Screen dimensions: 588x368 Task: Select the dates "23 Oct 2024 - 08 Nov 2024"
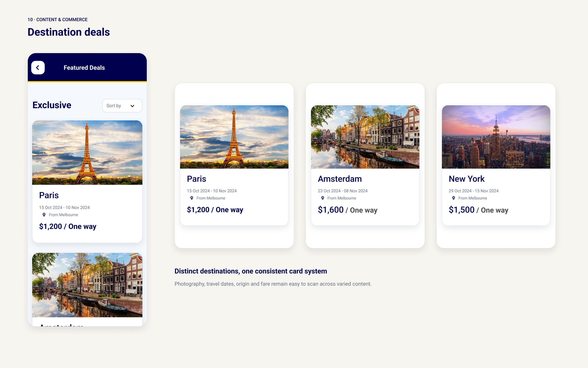pos(343,191)
